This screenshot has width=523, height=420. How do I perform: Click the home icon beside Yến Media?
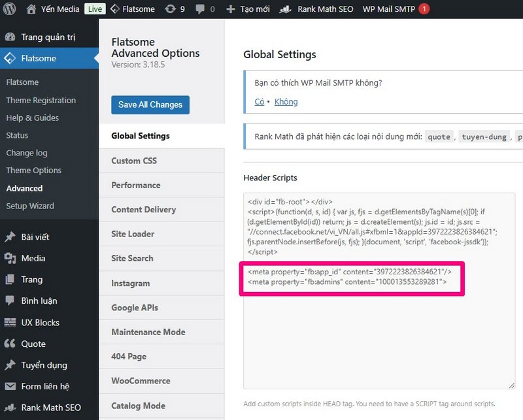pos(31,9)
